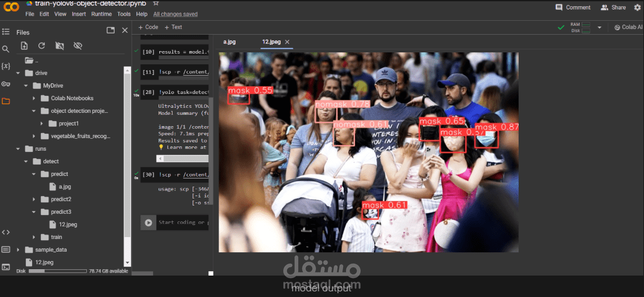Viewport: 644px width, 297px height.
Task: Add a new Text cell
Action: (173, 27)
